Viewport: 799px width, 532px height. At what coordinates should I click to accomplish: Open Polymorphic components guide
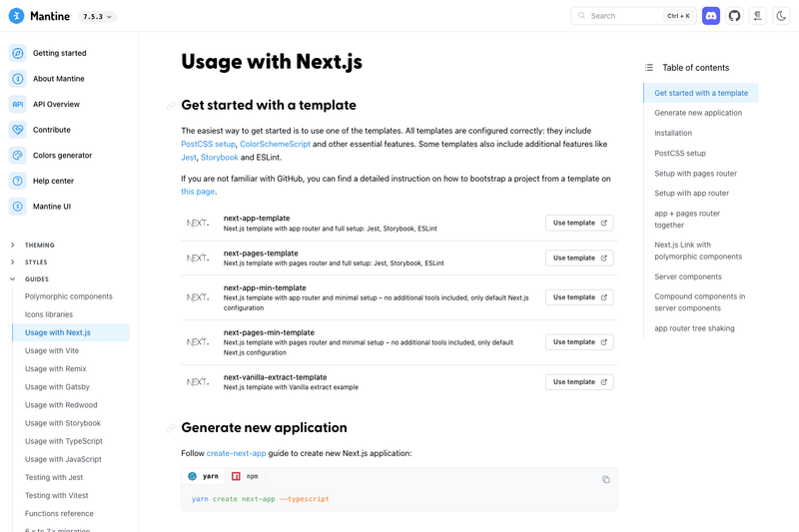tap(69, 296)
